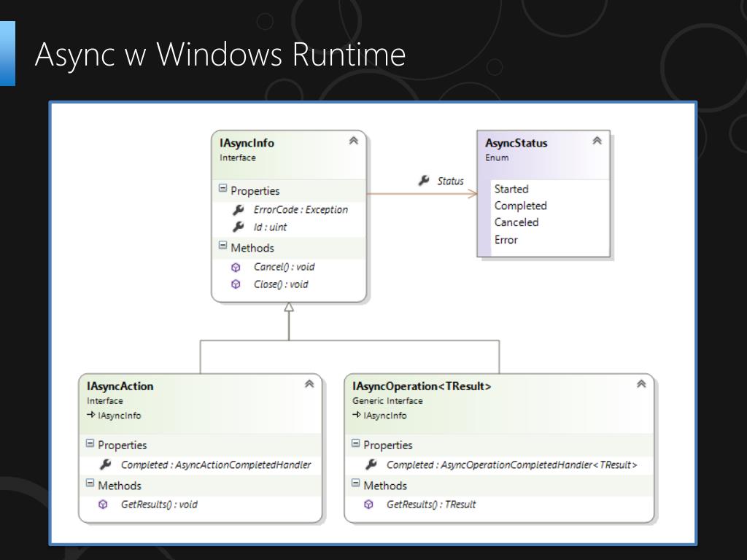Viewport: 747px width, 560px height.
Task: Select the Started enum value
Action: point(511,189)
